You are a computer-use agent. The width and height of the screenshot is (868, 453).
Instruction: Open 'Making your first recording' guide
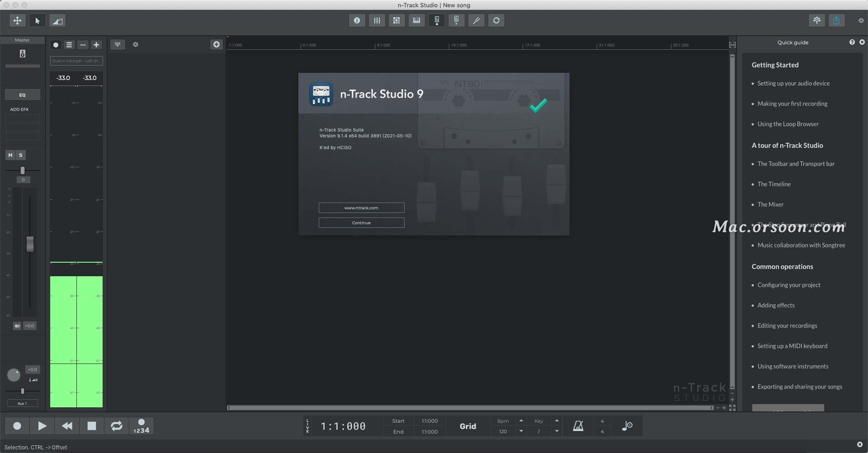(x=792, y=104)
